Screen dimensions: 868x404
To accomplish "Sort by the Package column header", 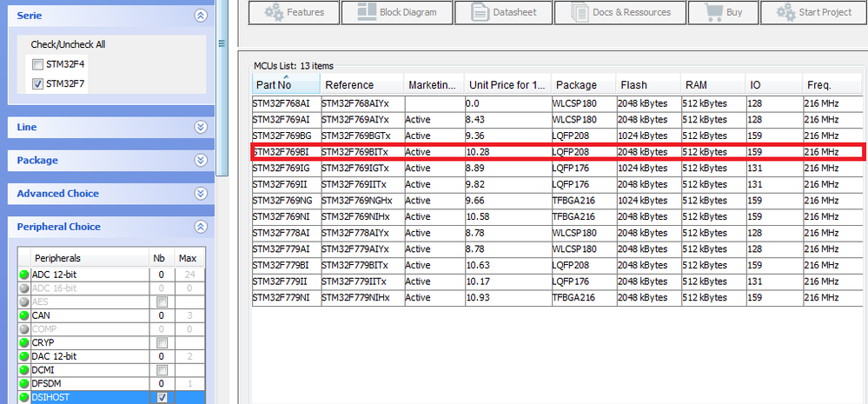I will (x=584, y=84).
